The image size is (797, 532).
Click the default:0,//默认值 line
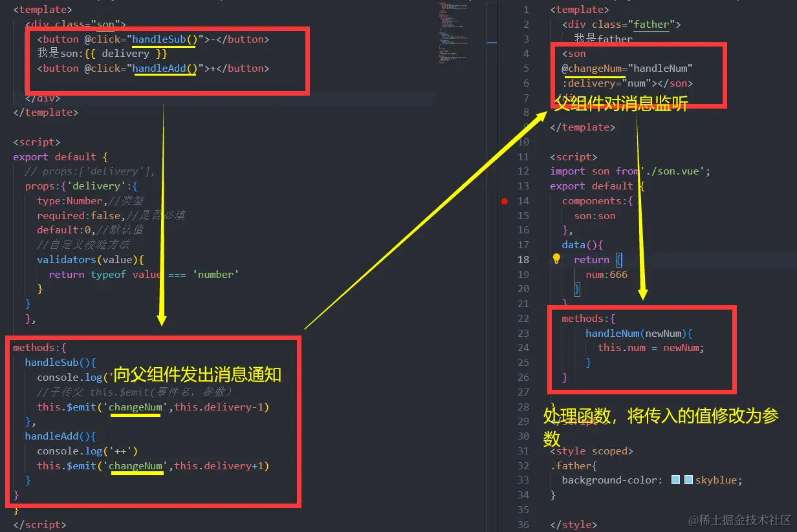point(90,230)
